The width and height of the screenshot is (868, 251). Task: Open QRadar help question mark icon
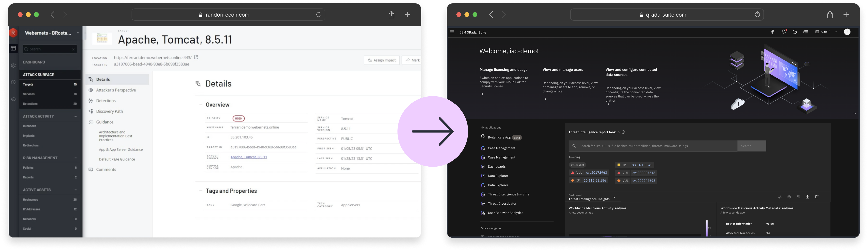pos(795,32)
